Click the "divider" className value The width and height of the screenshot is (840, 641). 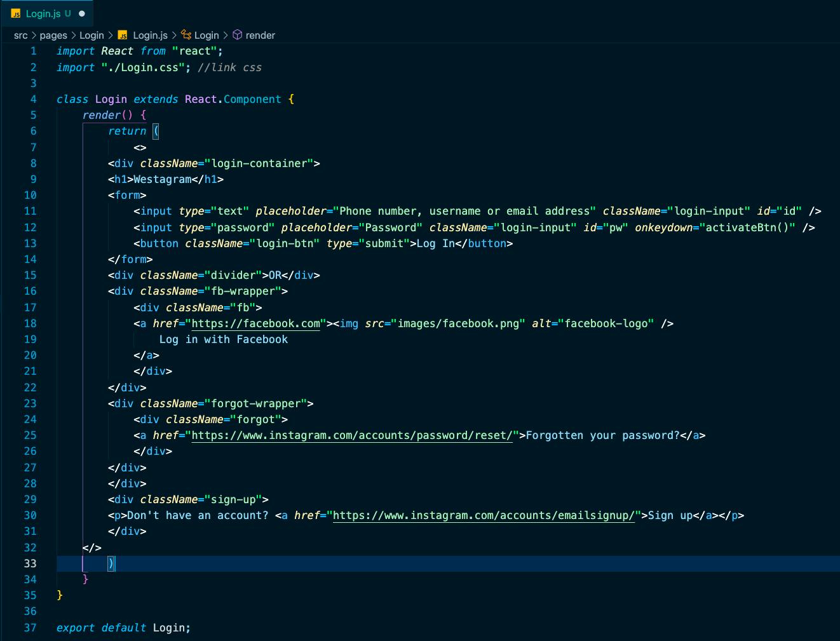pos(233,275)
